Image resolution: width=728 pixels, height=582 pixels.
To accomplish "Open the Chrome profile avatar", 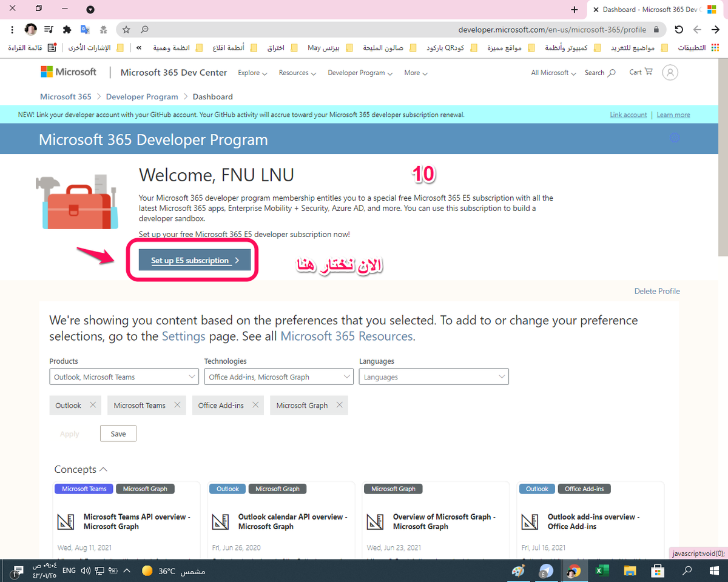I will tap(30, 29).
